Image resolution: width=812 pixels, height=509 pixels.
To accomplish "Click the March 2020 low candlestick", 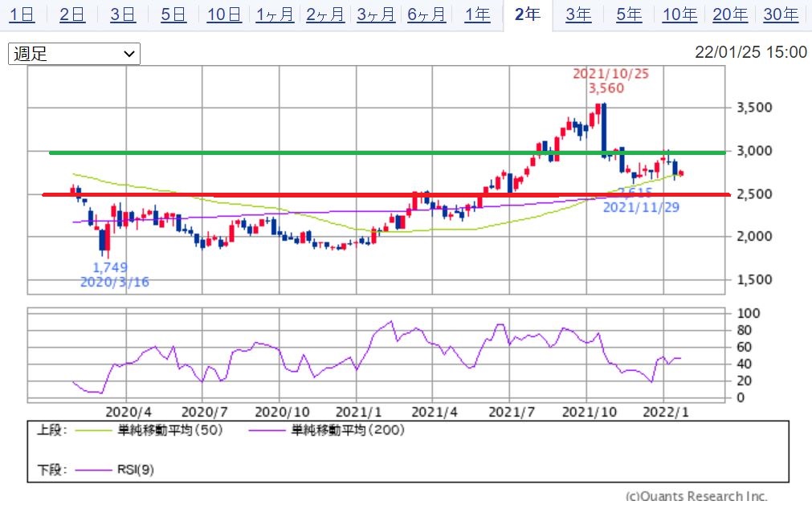I will (x=108, y=240).
